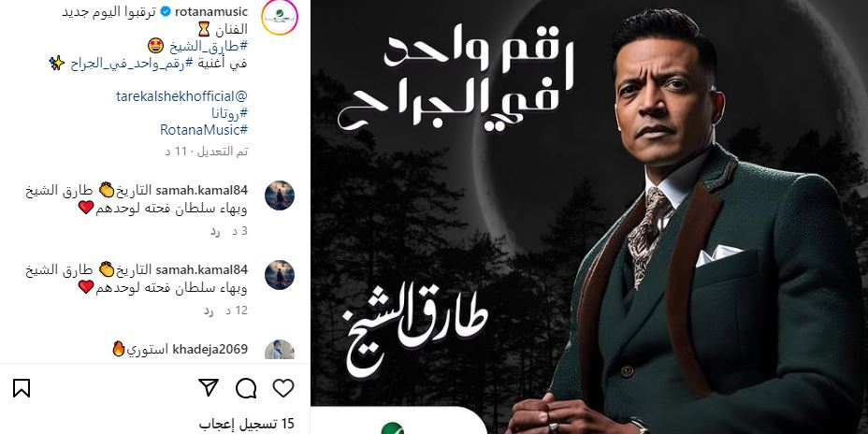
Task: Open the first samah.kamal84 avatar
Action: [279, 195]
